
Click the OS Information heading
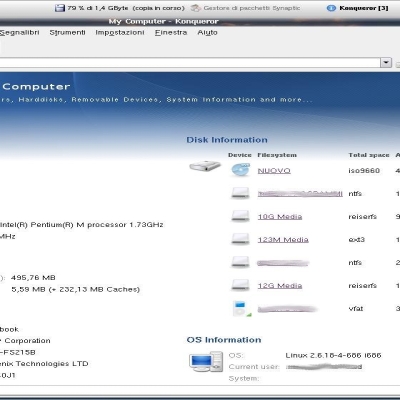click(224, 340)
